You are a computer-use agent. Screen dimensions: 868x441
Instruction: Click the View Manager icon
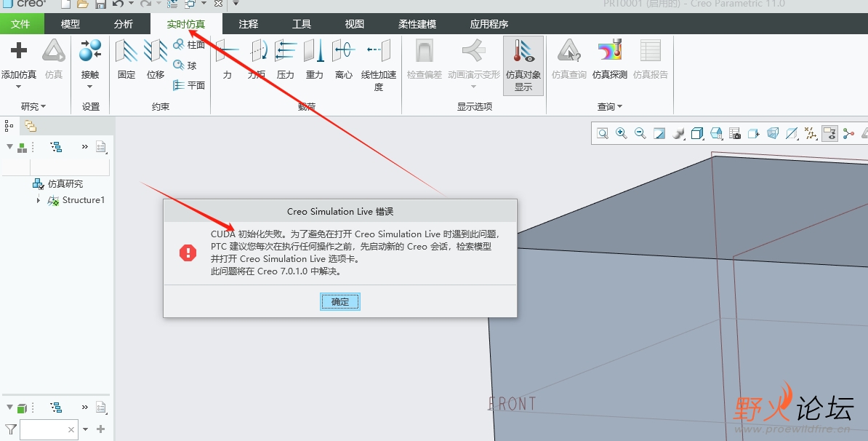pos(735,133)
